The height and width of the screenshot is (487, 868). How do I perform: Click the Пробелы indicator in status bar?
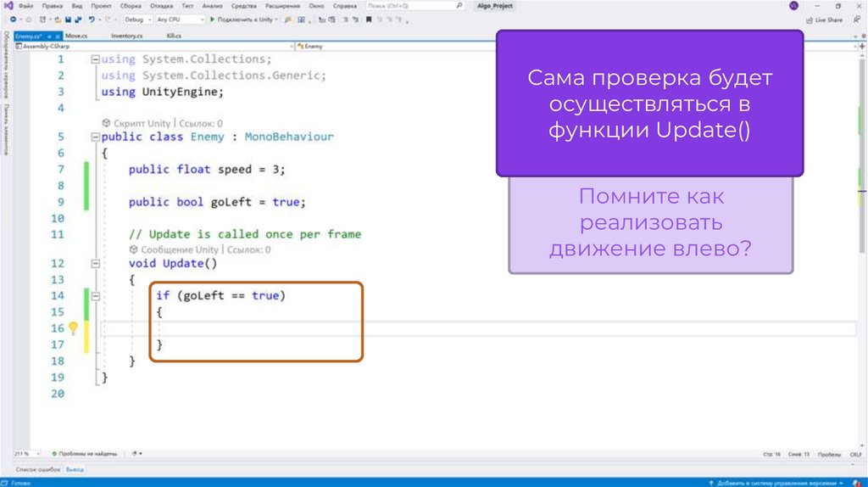(829, 454)
